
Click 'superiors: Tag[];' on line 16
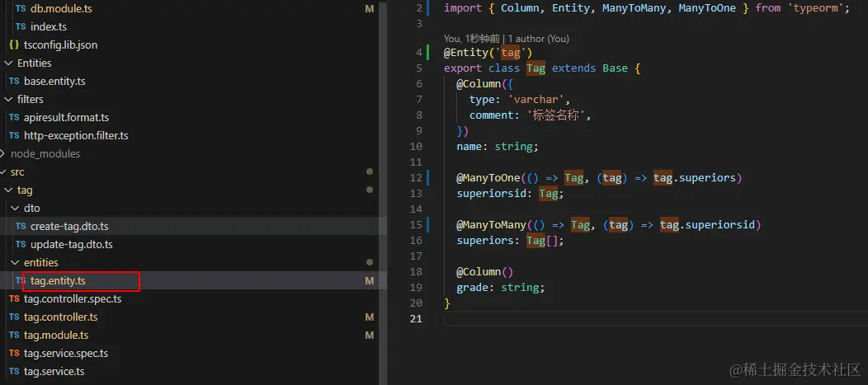pos(510,241)
